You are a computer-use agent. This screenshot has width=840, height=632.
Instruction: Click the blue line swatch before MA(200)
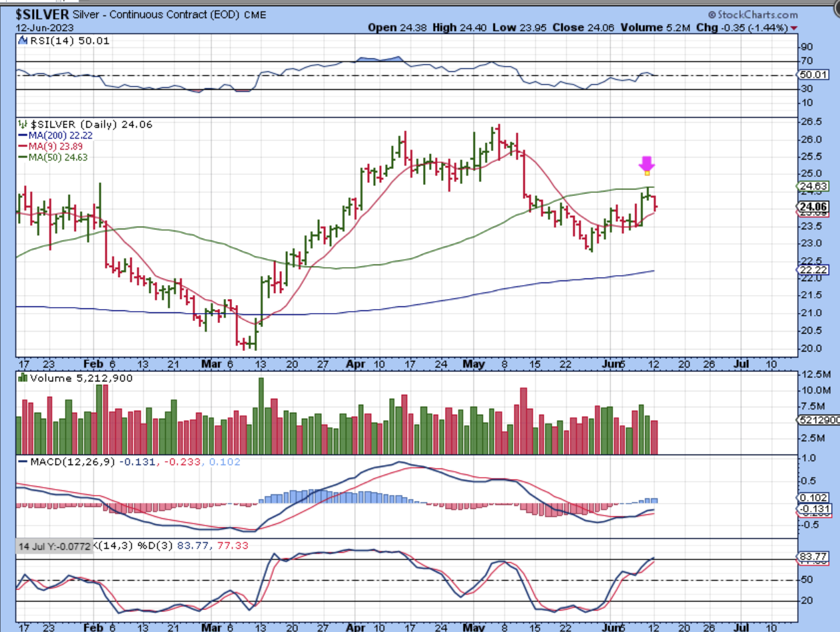22,135
